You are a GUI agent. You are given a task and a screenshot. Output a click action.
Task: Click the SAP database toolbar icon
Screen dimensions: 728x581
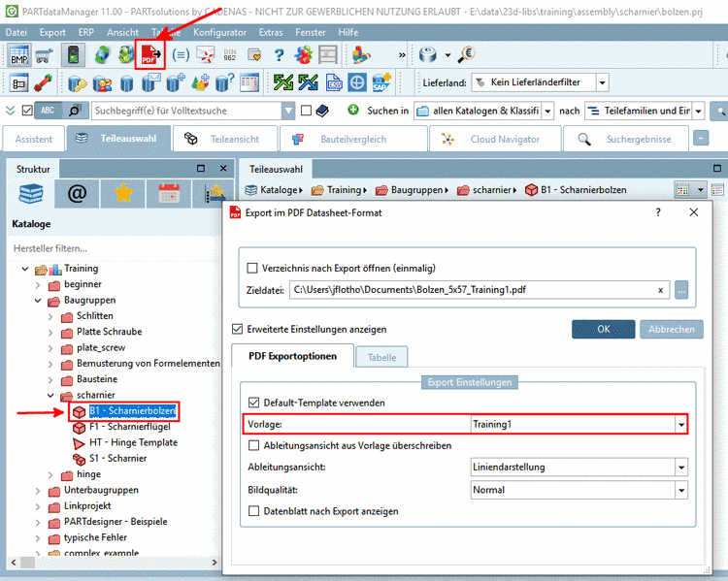tap(381, 82)
